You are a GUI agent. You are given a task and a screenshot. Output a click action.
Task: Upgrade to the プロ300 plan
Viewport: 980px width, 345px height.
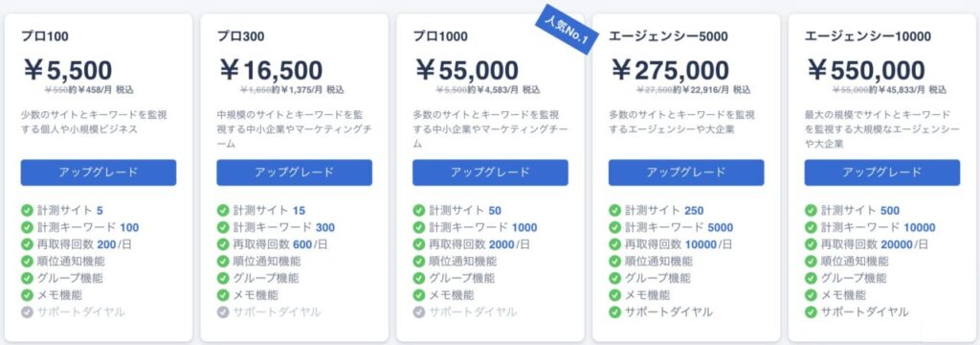click(295, 172)
